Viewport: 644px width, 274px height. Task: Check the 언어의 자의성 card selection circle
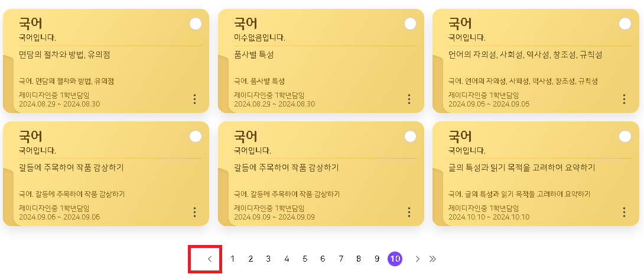pyautogui.click(x=625, y=24)
